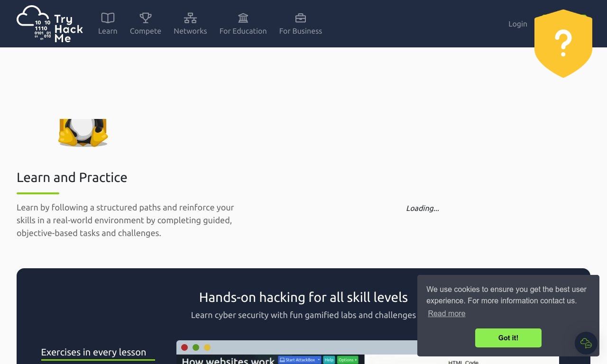Screen dimensions: 607x364
Task: Open the Compete menu label
Action: coord(146,31)
